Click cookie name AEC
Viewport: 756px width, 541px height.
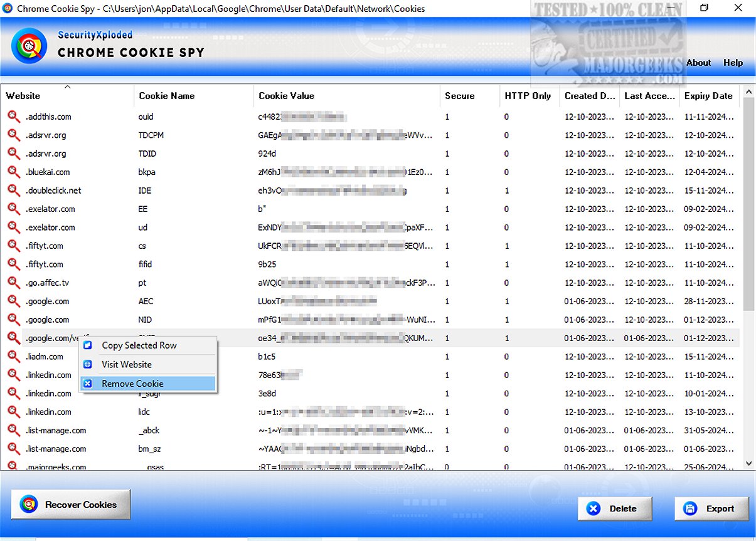146,301
